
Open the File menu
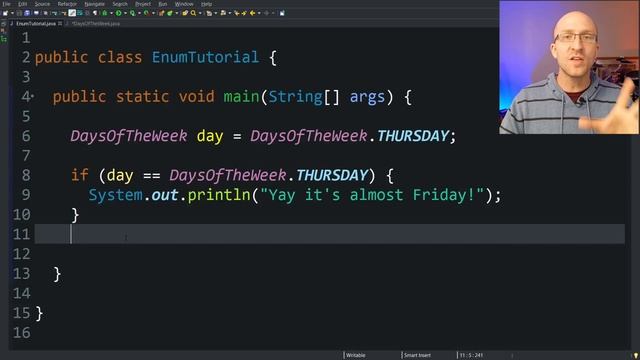[x=7, y=4]
